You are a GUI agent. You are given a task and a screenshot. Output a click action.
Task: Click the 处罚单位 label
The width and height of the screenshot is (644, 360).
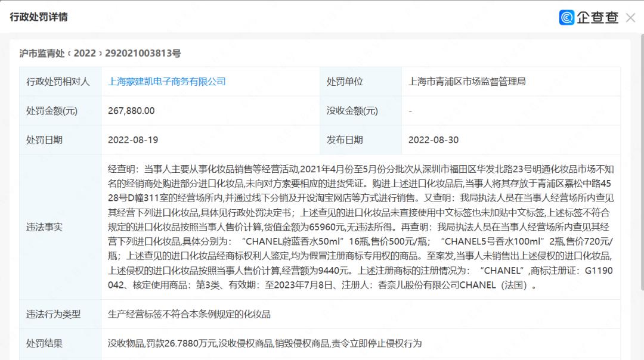(x=345, y=82)
